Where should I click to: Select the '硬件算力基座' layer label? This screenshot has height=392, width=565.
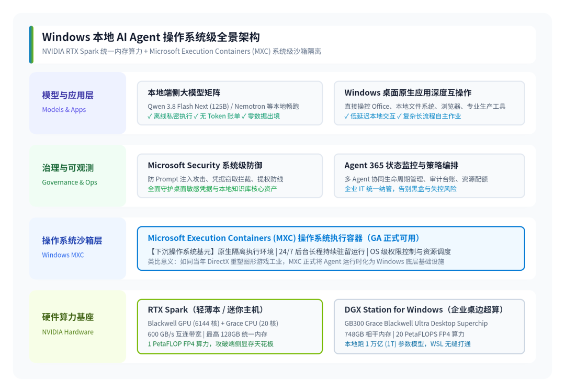[x=67, y=317]
